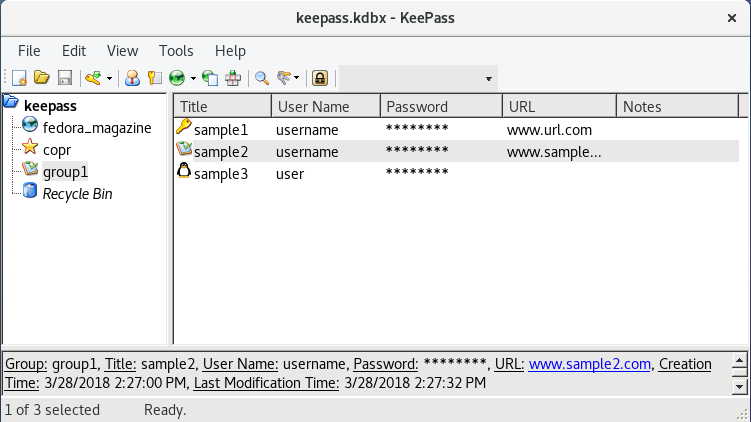Image resolution: width=751 pixels, height=422 pixels.
Task: Open the quick search combo box dropdown
Action: [x=488, y=78]
